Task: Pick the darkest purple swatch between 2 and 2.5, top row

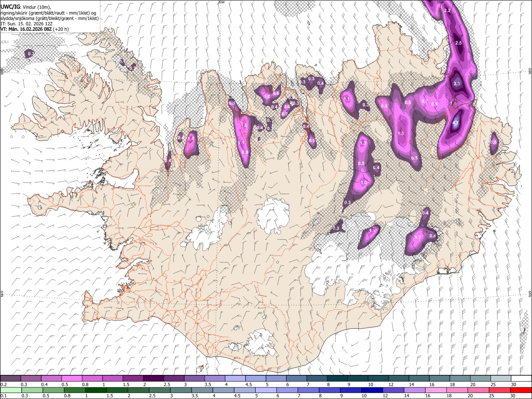Action: point(153,379)
